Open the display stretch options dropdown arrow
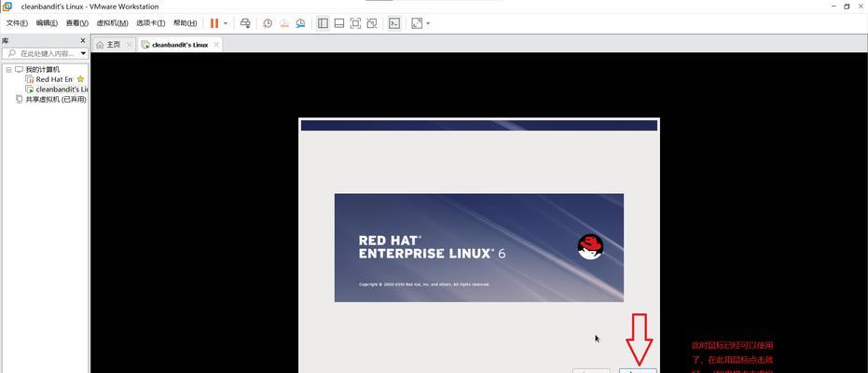This screenshot has width=868, height=373. click(x=428, y=24)
